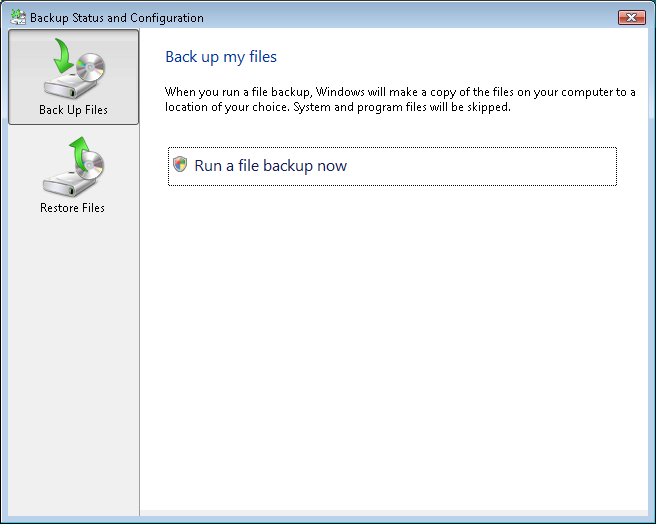Run a file backup now
656x524 pixels.
[x=392, y=166]
